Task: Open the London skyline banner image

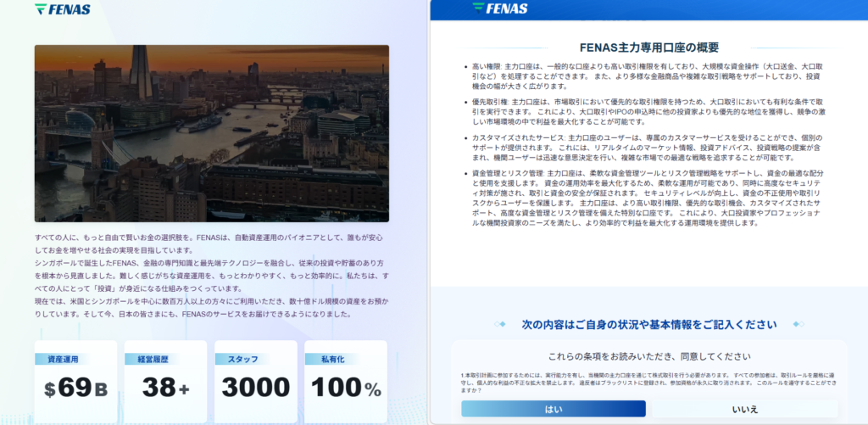Action: pos(212,133)
